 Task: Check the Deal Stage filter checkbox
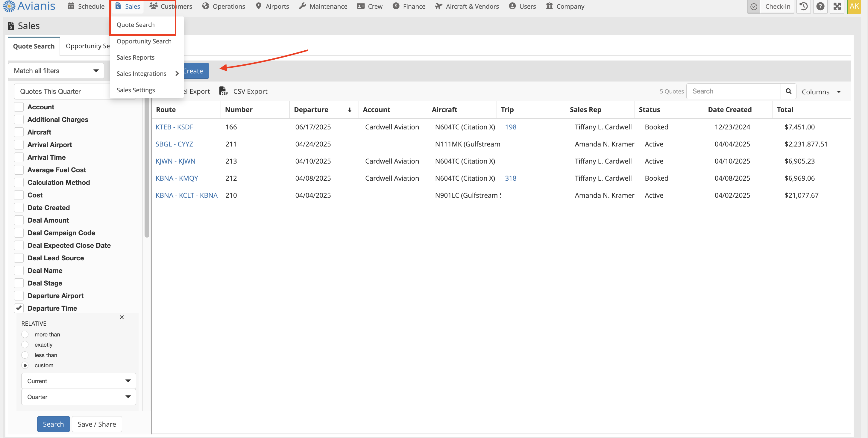19,283
